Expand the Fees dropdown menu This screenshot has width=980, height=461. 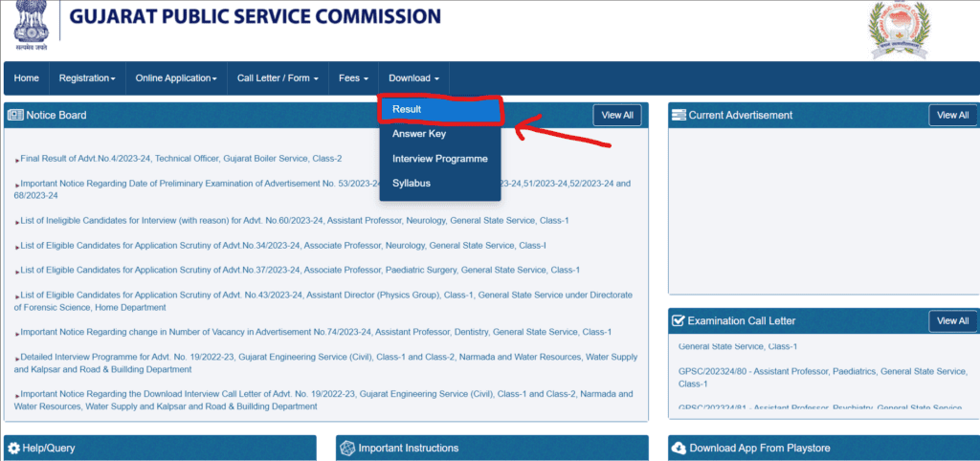354,78
